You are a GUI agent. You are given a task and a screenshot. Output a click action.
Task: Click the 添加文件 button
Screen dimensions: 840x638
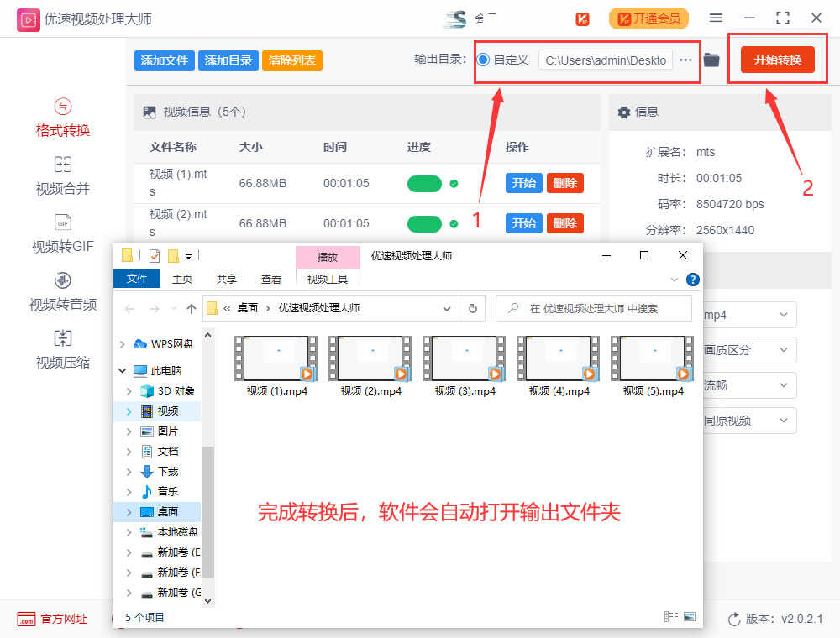[x=165, y=60]
